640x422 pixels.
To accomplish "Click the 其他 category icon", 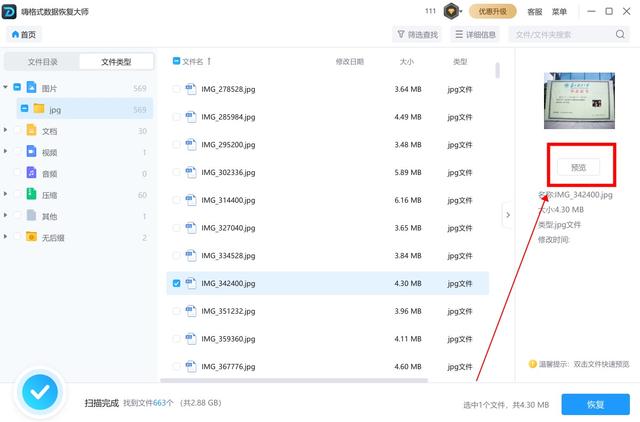I will [31, 215].
